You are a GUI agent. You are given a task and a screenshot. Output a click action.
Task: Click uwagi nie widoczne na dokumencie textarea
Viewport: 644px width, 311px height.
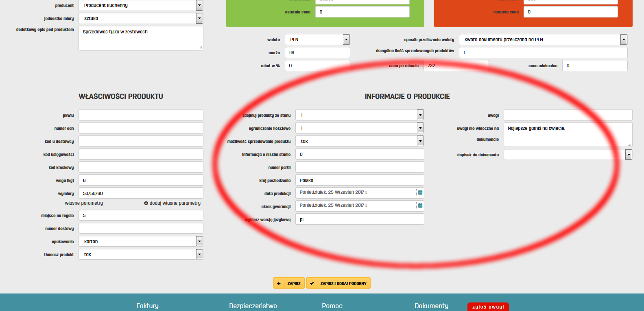pos(568,134)
